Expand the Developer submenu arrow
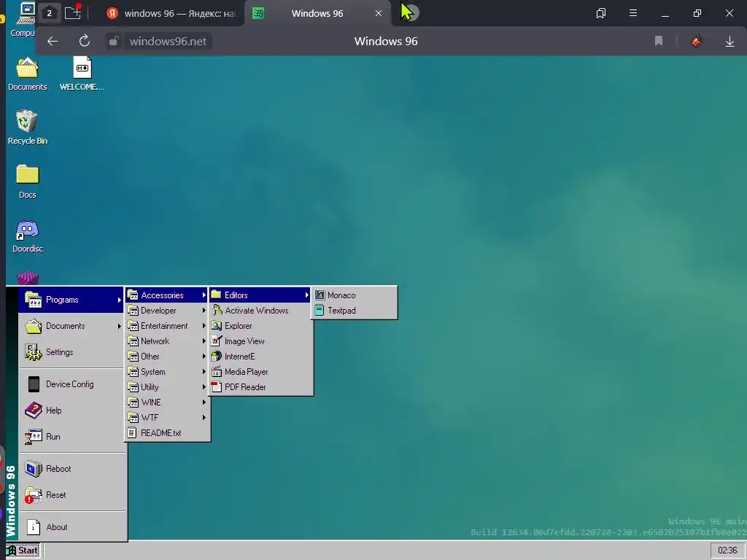Viewport: 747px width, 560px height. 204,311
